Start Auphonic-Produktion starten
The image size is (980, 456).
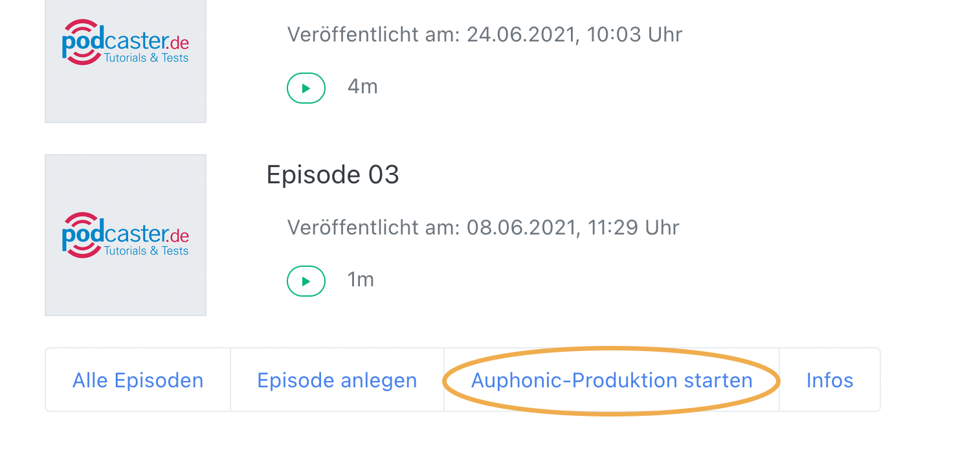[612, 380]
